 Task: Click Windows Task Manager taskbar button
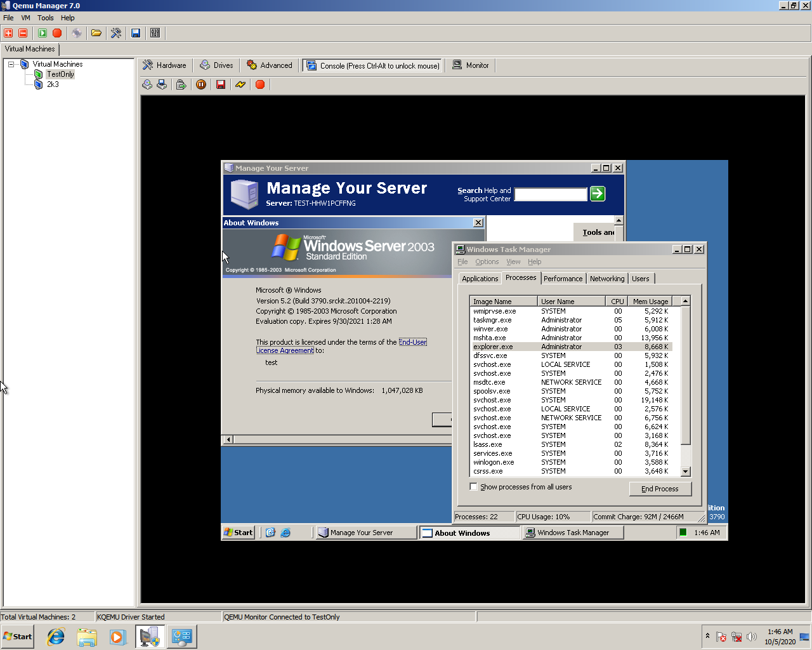573,533
